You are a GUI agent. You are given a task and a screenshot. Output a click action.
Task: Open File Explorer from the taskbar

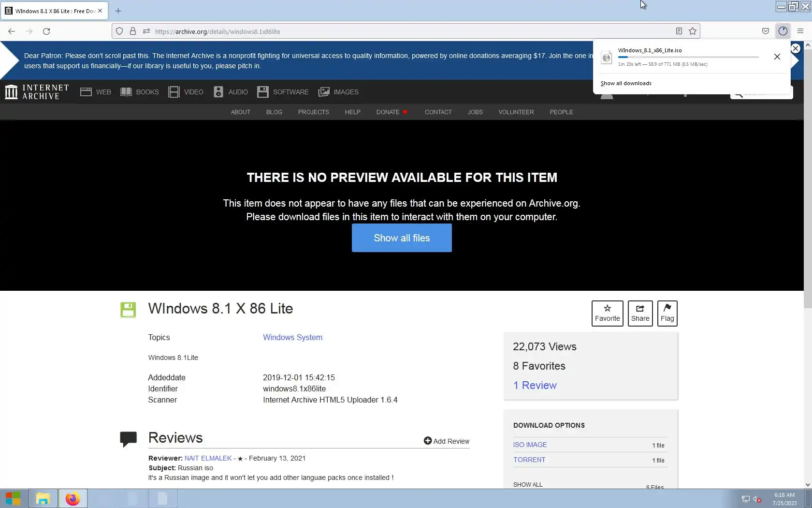(43, 498)
